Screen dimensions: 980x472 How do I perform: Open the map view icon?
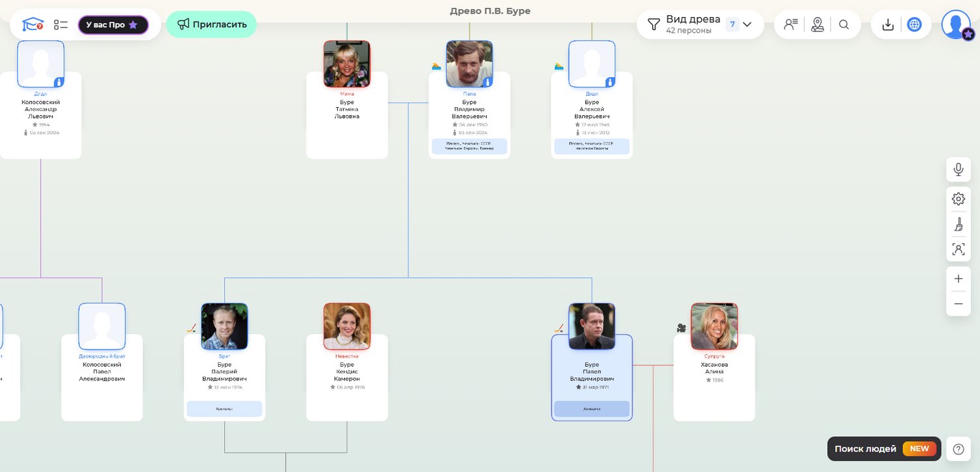point(817,25)
